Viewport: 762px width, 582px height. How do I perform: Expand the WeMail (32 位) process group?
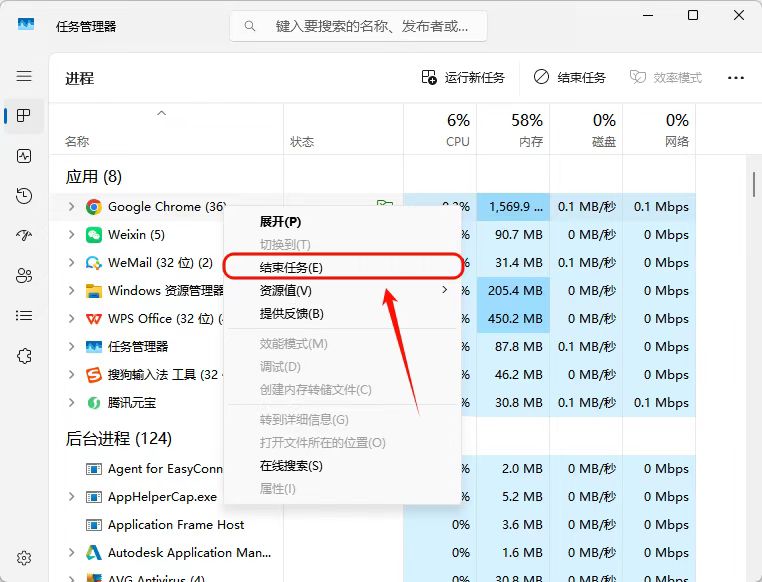(x=71, y=263)
